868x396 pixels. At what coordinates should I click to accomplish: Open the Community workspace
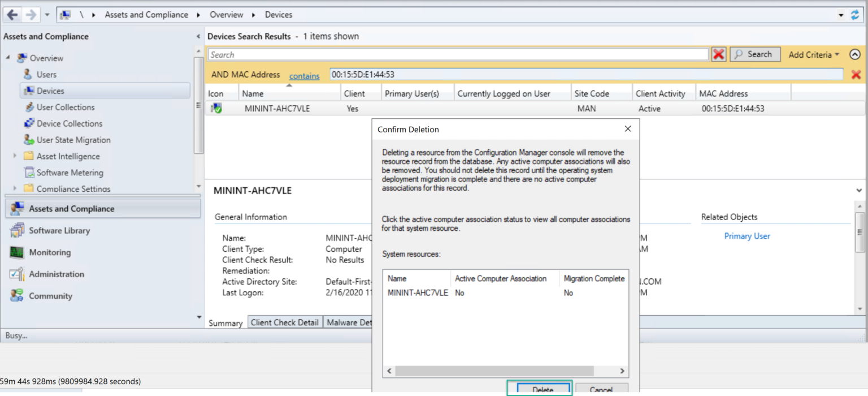[x=50, y=296]
